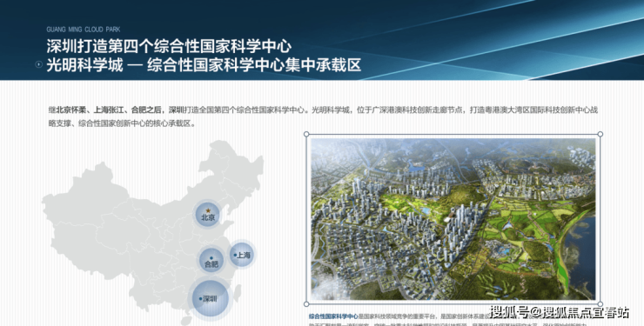
Task: Select the 合肥 city bubble on the map
Action: pos(211,261)
